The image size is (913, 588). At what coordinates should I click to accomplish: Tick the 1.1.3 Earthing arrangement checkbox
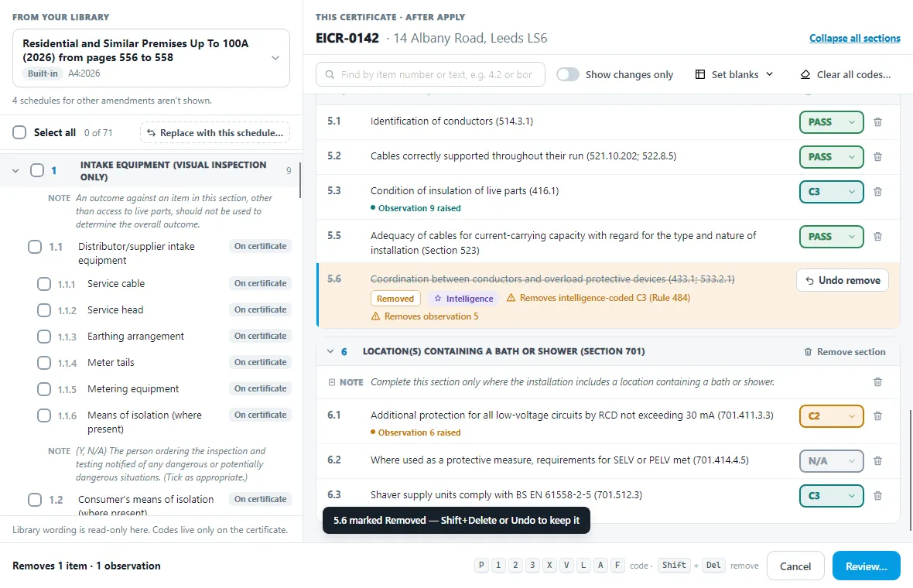tap(44, 337)
